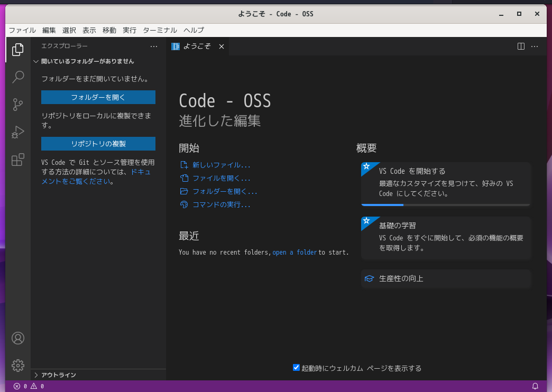Maximize the Code - OSS window
The image size is (552, 392).
click(x=519, y=14)
